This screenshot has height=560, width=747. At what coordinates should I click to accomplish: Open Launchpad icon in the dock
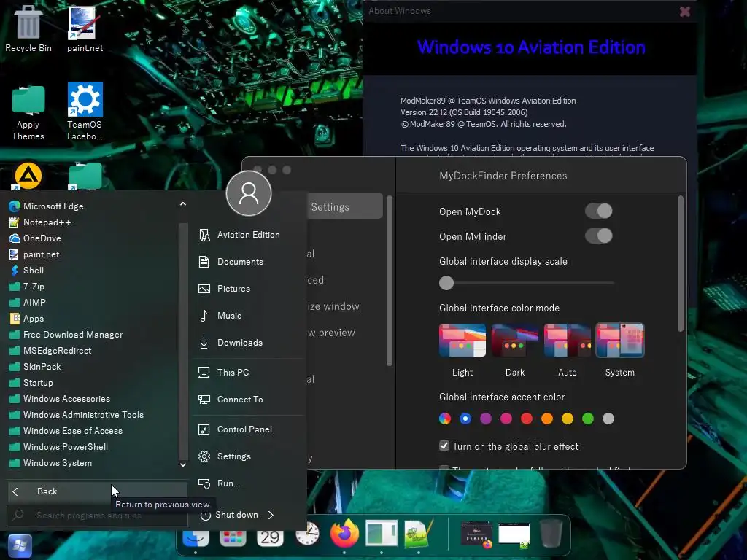click(x=233, y=538)
